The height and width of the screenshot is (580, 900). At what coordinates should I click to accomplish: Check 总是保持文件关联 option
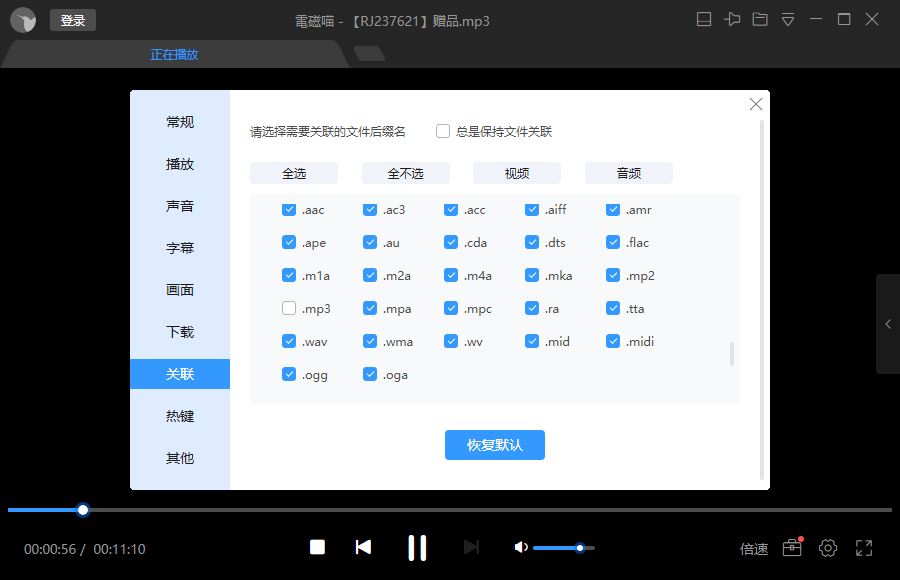click(443, 131)
